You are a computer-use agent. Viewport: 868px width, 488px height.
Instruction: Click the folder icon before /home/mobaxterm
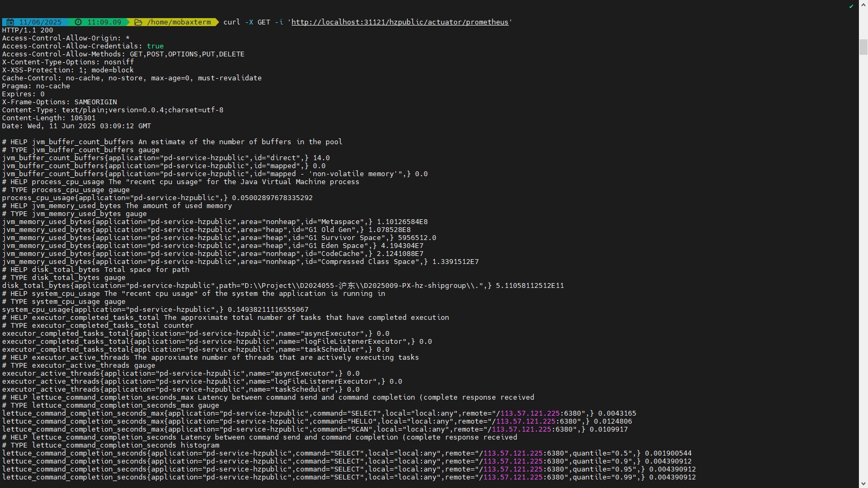click(138, 22)
